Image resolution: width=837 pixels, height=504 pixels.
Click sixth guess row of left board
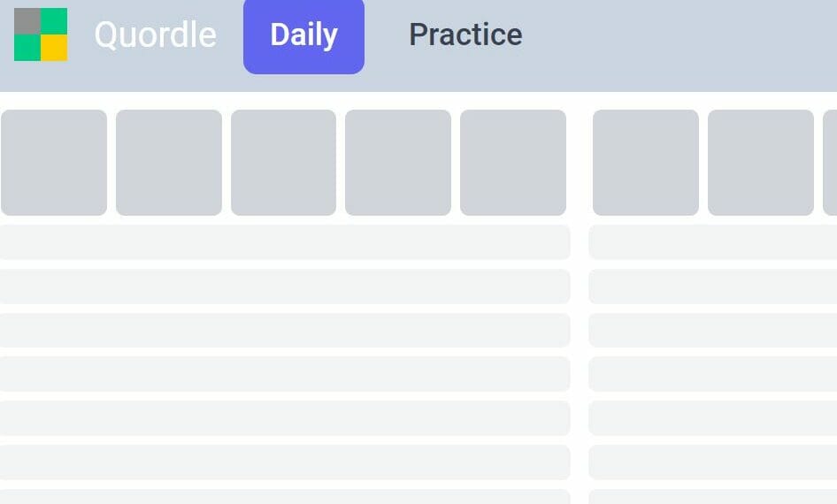(285, 418)
